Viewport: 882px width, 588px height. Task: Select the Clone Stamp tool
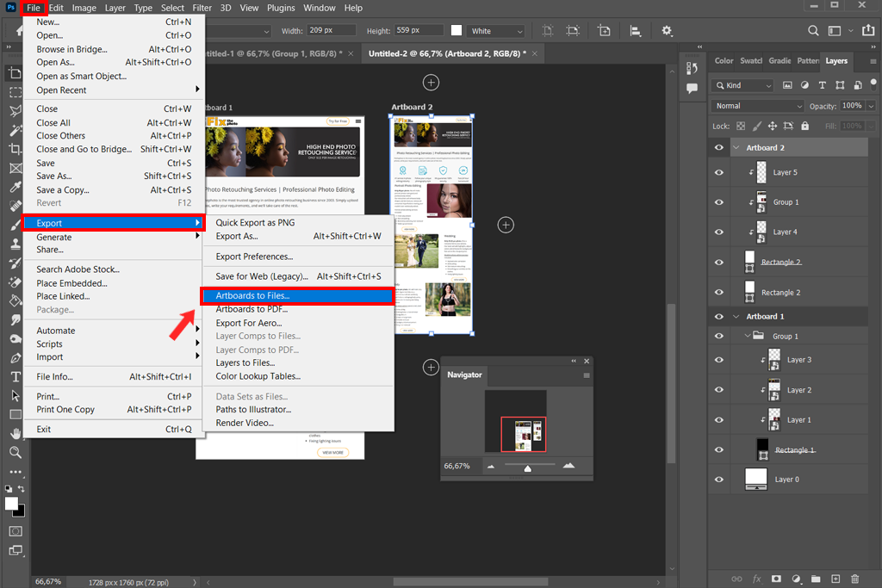(16, 244)
